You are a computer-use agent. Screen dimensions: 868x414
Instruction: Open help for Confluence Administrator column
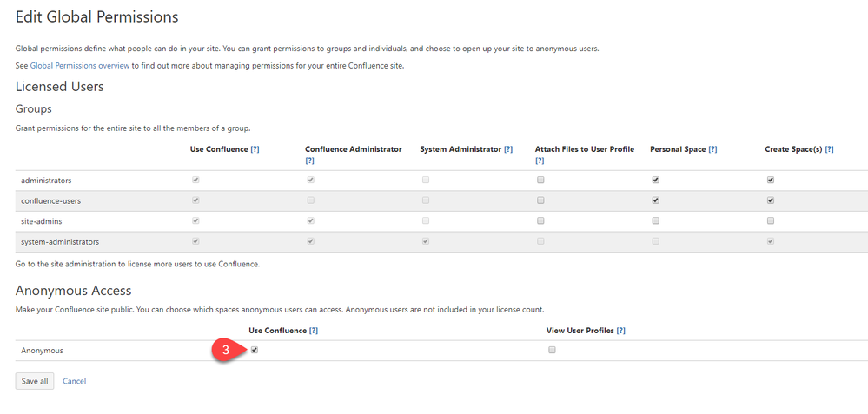pos(309,161)
